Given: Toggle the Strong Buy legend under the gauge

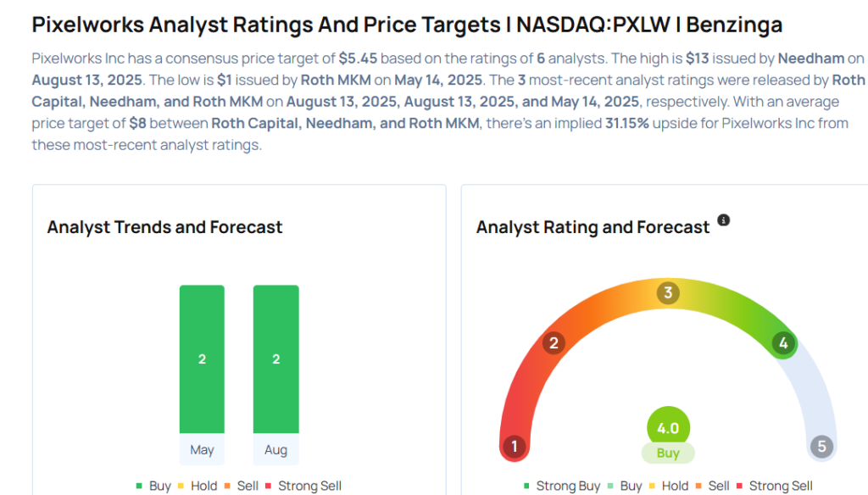Looking at the screenshot, I should 560,486.
